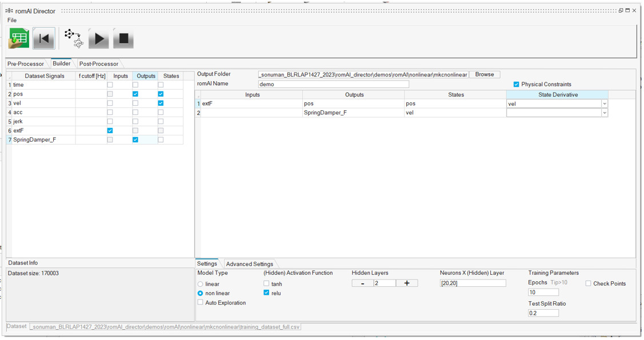Open the State Derivative dropdown for pos
This screenshot has width=644, height=340.
[x=604, y=104]
